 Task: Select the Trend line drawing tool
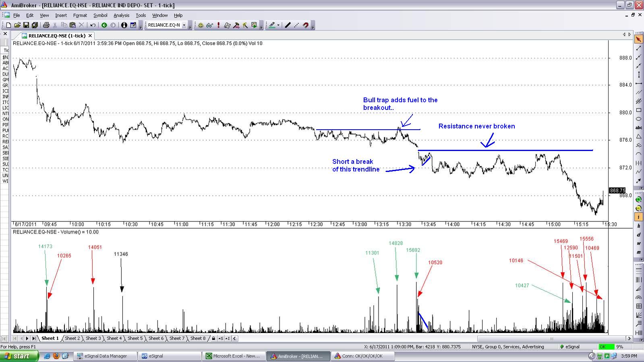pos(638,48)
